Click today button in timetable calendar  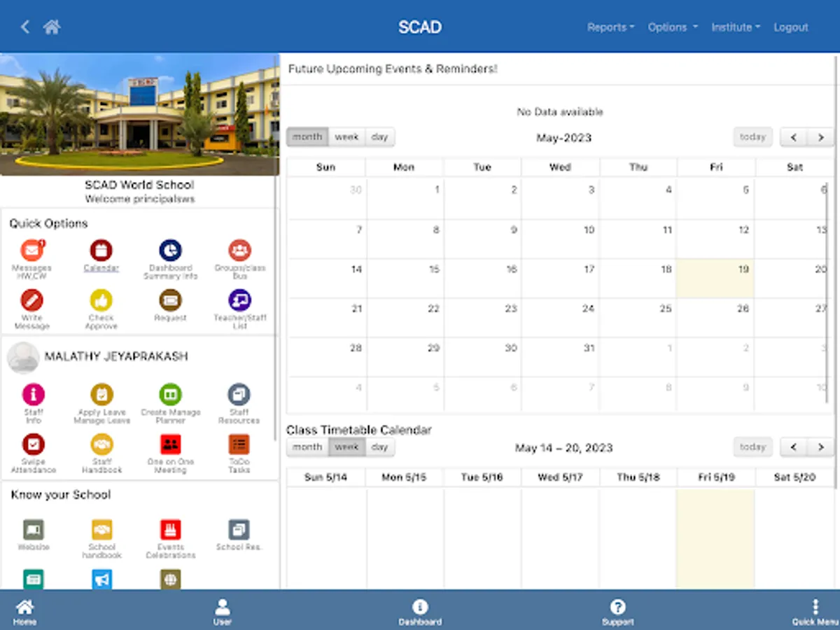(752, 447)
